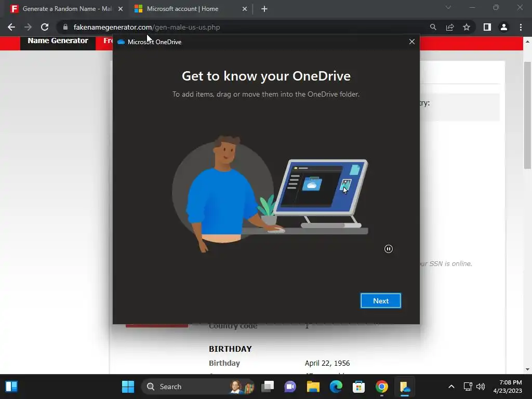Screen dimensions: 532x399
Task: Open Windows Start menu
Action: point(128,387)
